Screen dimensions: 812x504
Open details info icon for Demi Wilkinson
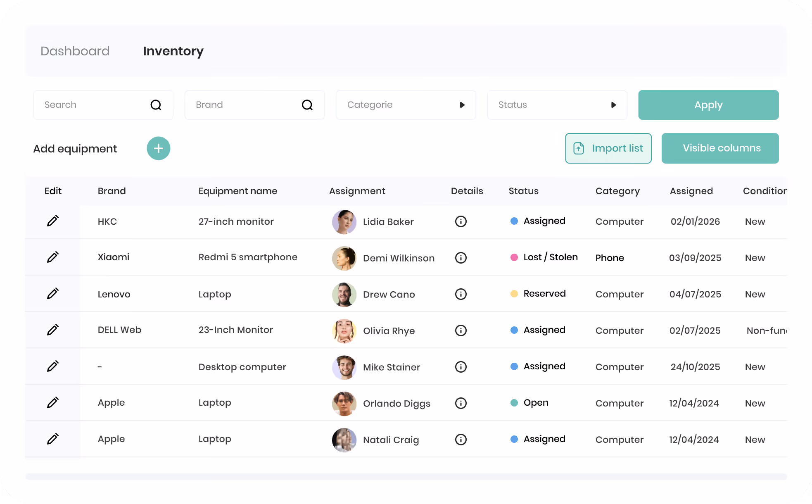point(461,258)
